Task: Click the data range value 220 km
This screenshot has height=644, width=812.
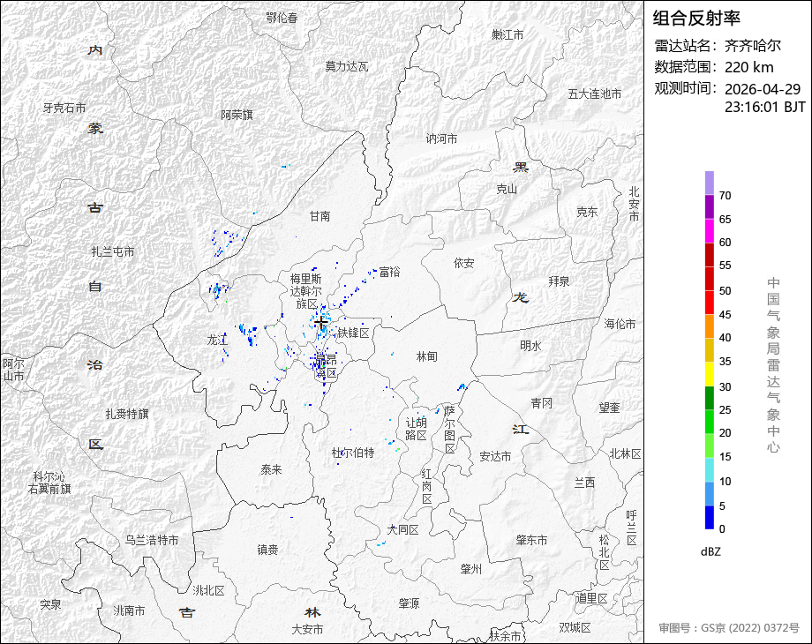Action: tap(748, 67)
